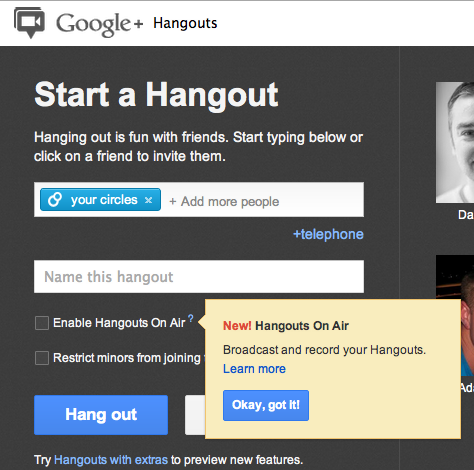Click the plus icon before 'Add more people'
474x470 pixels.
click(173, 201)
